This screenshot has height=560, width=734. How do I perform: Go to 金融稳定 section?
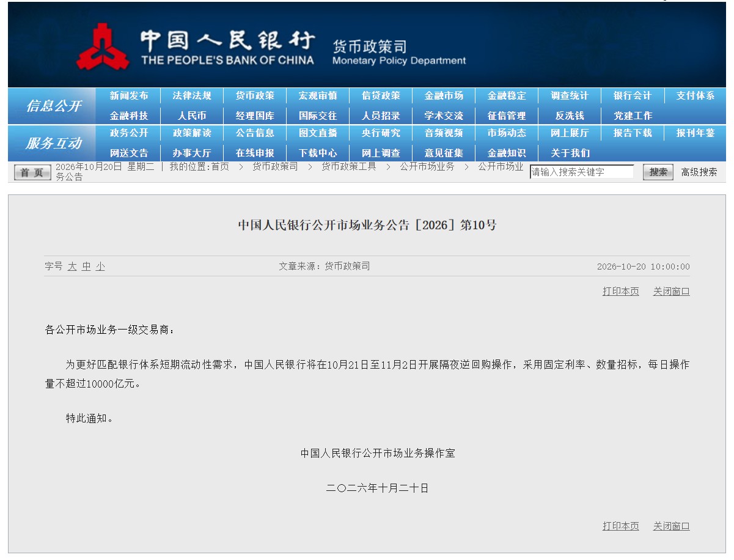click(507, 96)
